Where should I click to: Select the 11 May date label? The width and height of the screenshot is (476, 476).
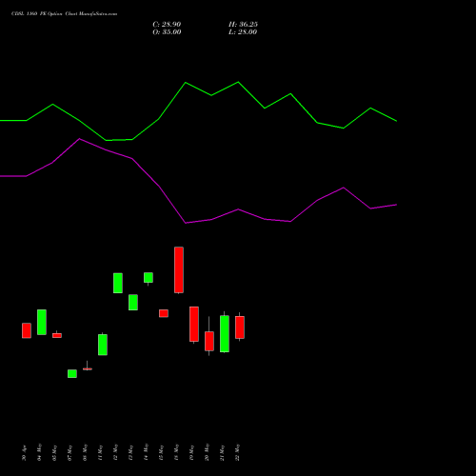[100, 453]
